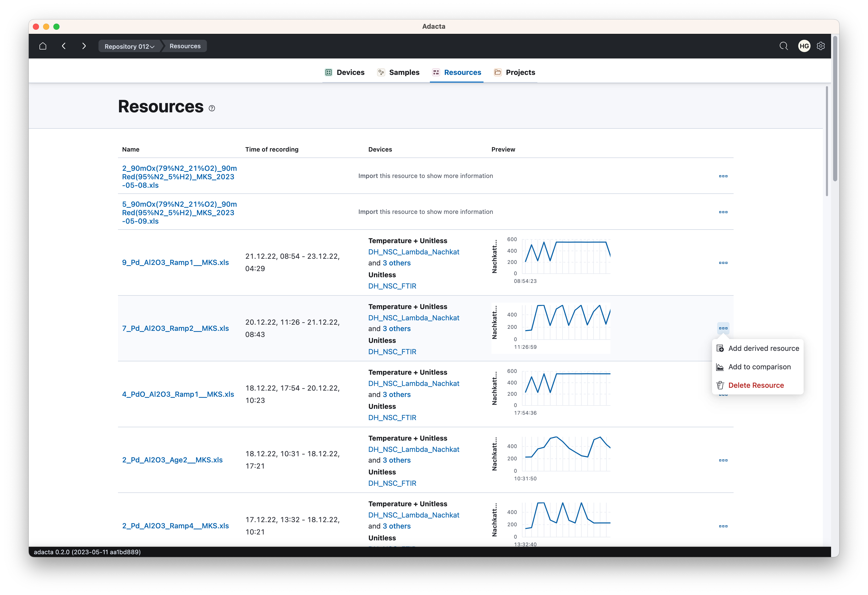The image size is (868, 595).
Task: Select the Projects folder icon
Action: point(498,73)
